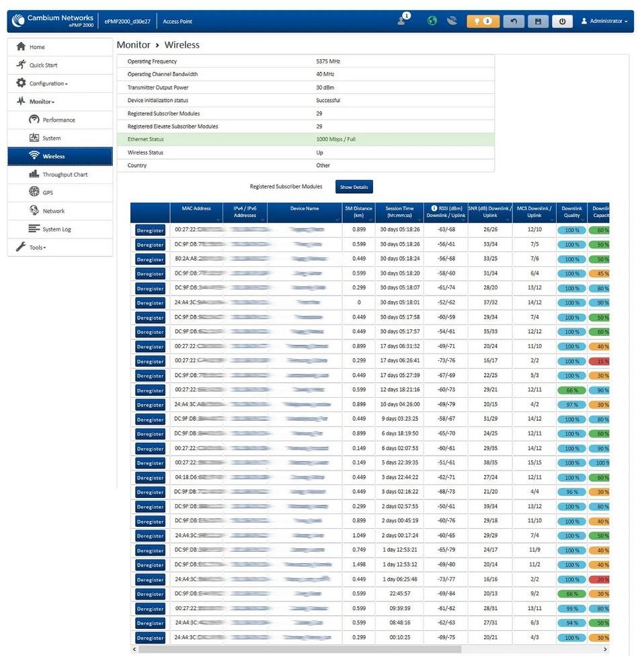Click the Show Details button
The width and height of the screenshot is (640, 672).
coord(354,187)
